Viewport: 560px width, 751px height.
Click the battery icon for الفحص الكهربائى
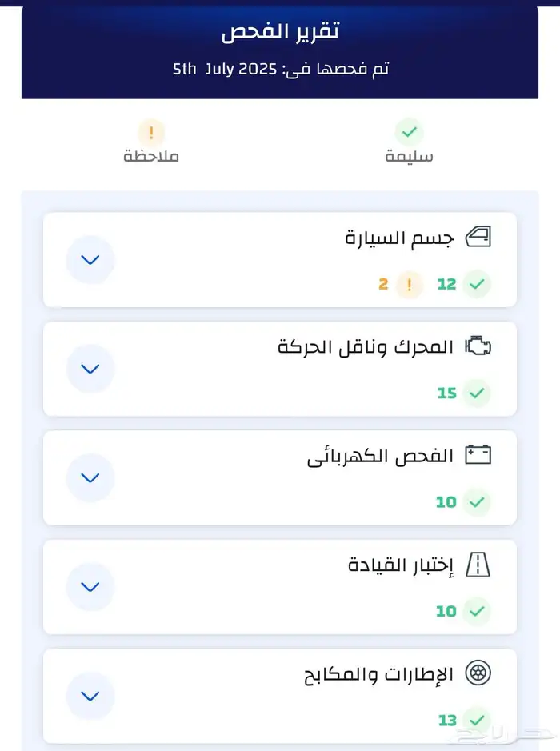[478, 456]
